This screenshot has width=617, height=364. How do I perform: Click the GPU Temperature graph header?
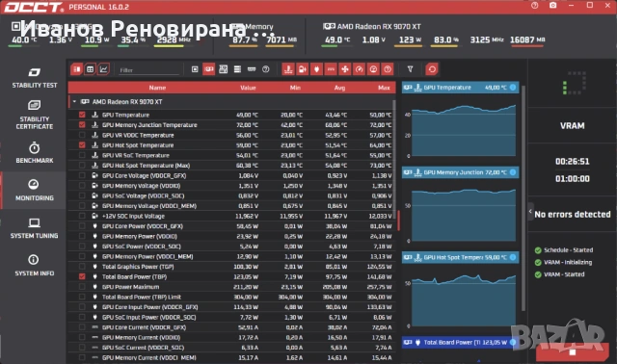tap(460, 88)
